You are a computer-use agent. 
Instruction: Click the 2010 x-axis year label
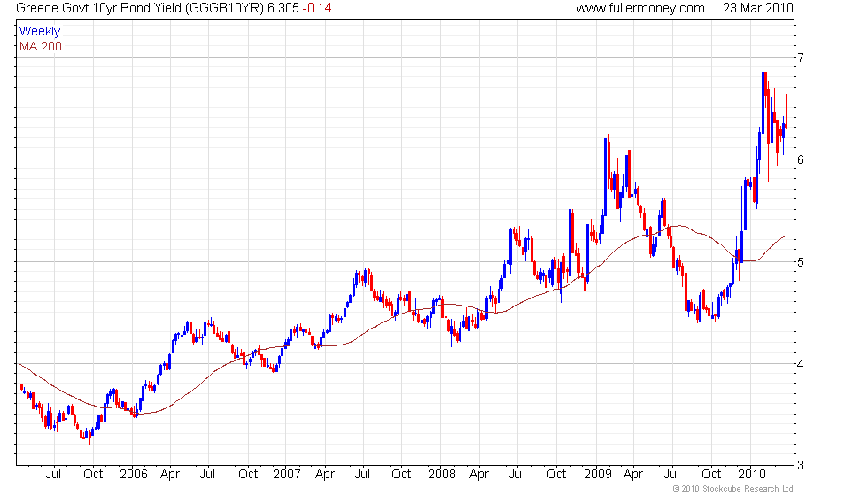(752, 474)
